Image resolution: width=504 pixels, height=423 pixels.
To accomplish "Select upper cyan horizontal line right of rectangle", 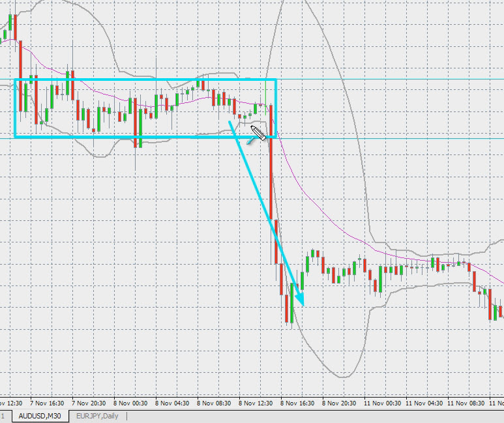I will 391,80.
